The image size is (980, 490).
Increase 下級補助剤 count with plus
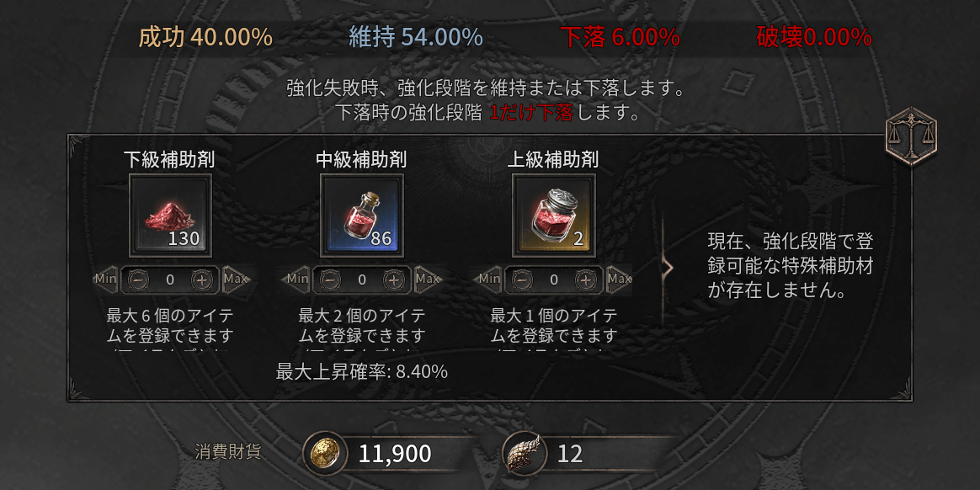201,280
